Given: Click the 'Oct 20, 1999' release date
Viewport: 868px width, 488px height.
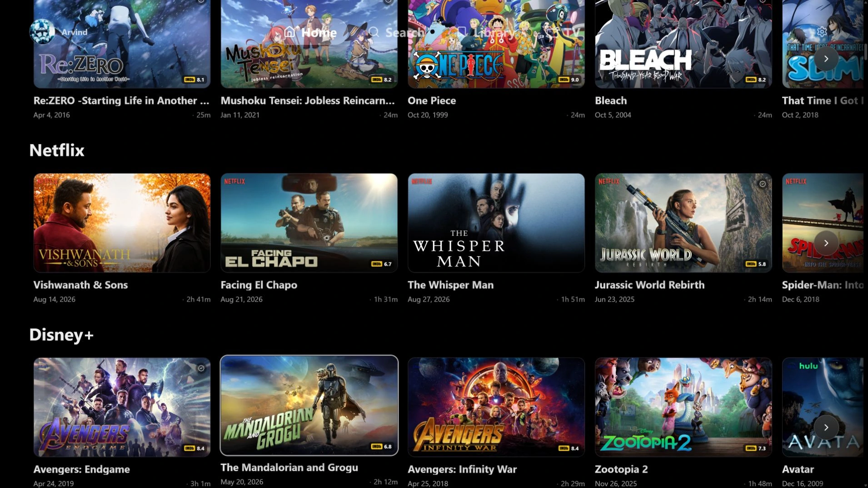Looking at the screenshot, I should (x=428, y=115).
